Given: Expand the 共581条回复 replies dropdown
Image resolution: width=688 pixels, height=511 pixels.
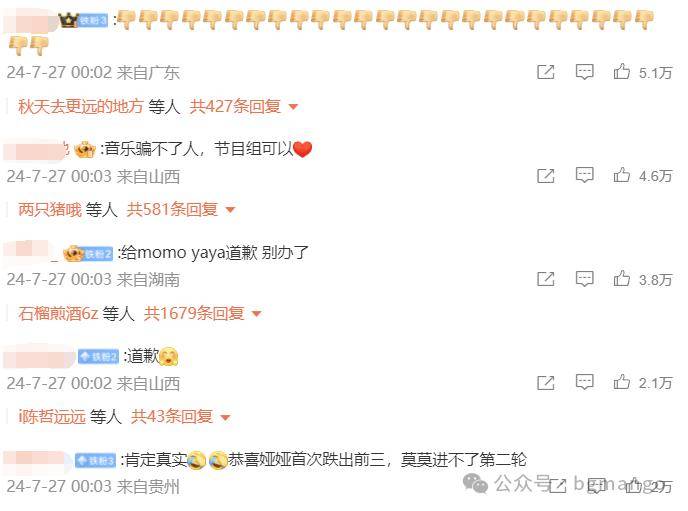Looking at the screenshot, I should pos(181,210).
